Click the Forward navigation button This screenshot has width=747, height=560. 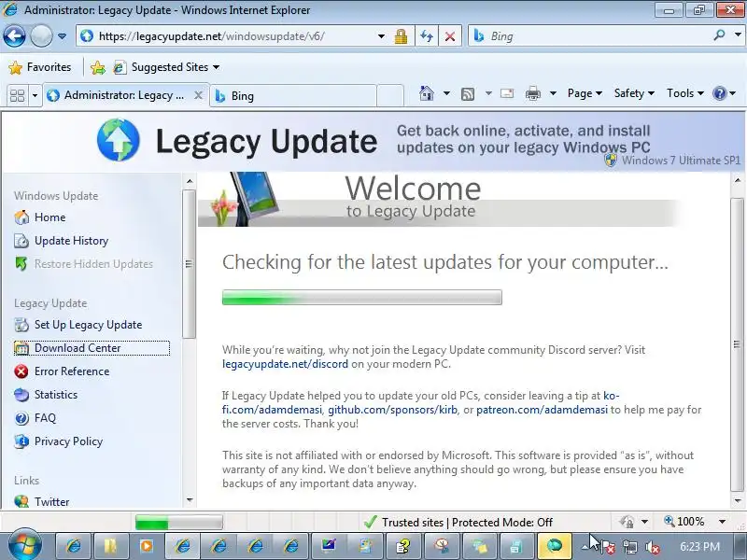click(x=41, y=36)
